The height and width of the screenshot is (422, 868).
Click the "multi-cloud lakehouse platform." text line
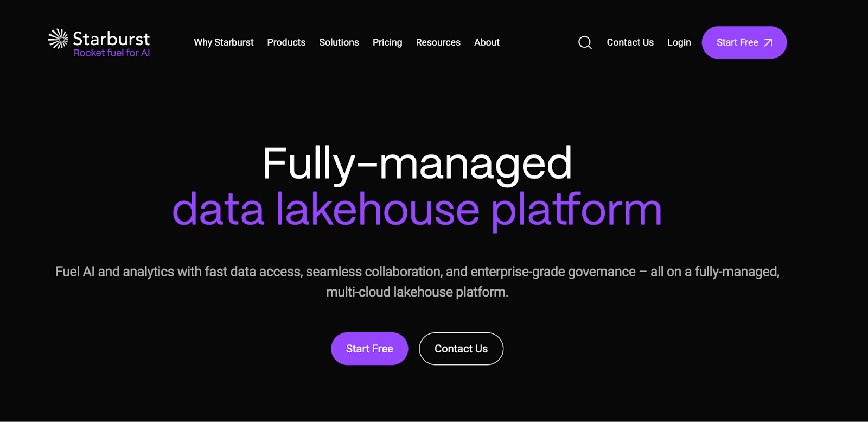[417, 292]
